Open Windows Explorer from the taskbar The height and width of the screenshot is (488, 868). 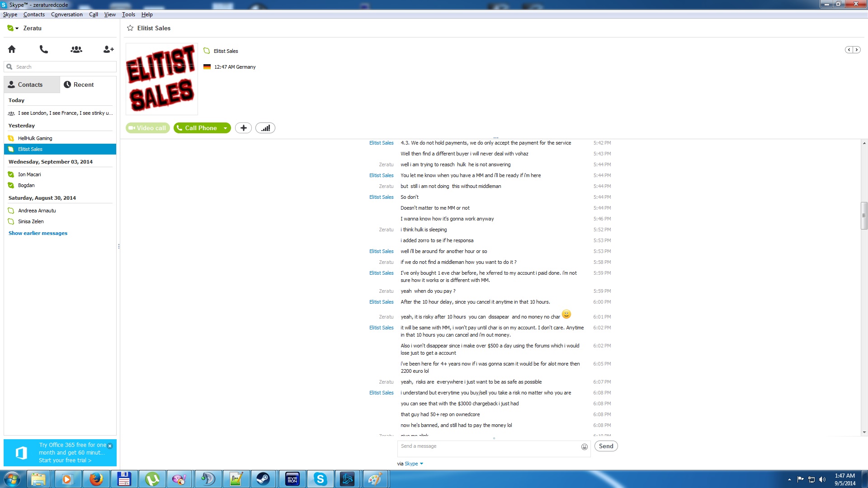(39, 479)
